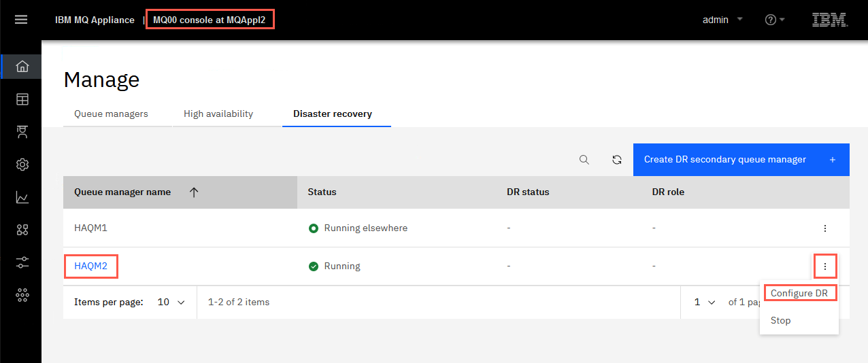Click the DR role column header
This screenshot has height=363, width=868.
(669, 192)
